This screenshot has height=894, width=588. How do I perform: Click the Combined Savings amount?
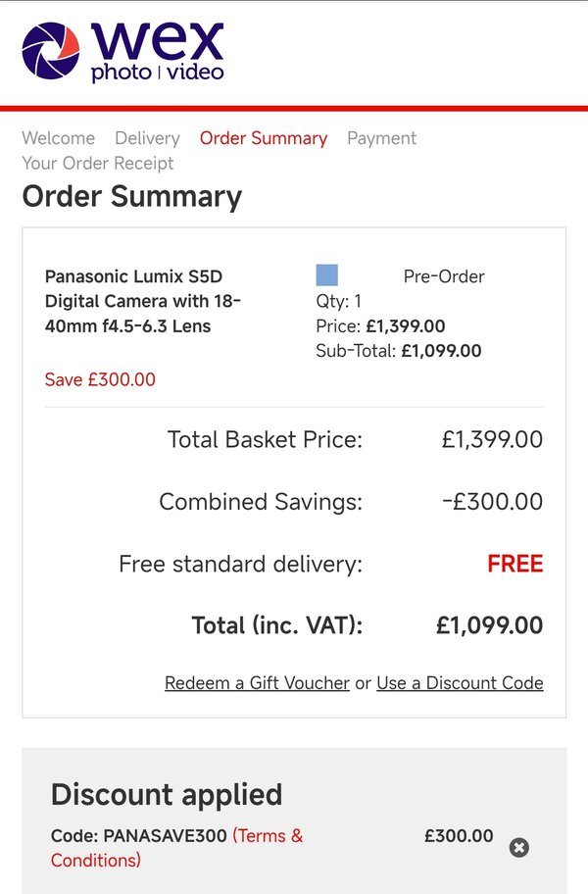[492, 502]
